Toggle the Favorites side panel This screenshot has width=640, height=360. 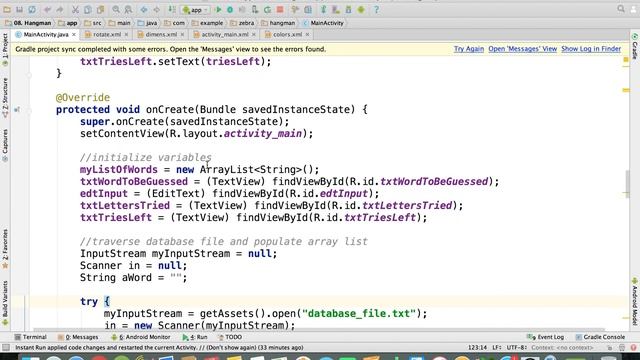coord(5,249)
